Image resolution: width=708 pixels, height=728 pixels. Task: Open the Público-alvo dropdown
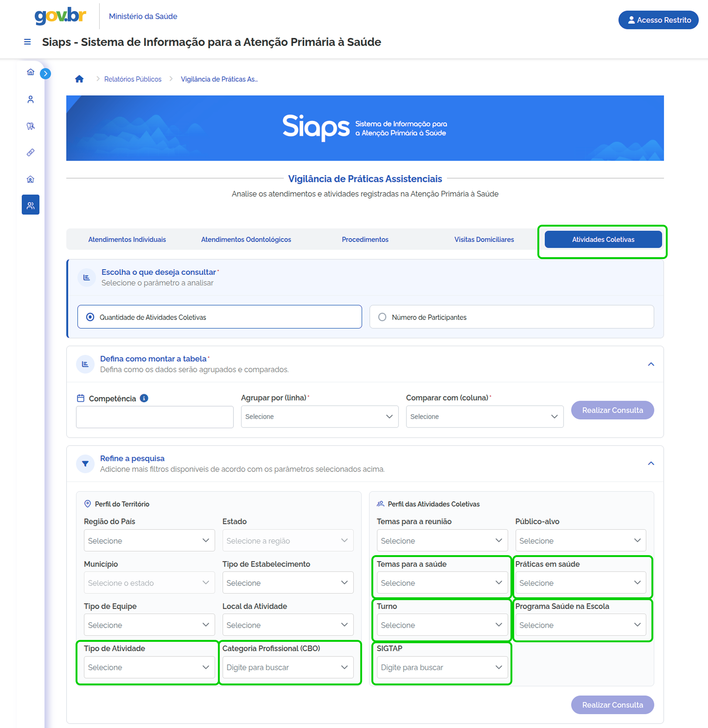pos(580,541)
